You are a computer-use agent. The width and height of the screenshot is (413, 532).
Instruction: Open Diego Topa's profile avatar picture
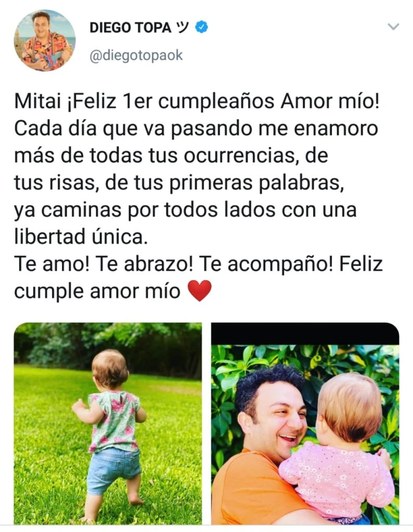45,41
